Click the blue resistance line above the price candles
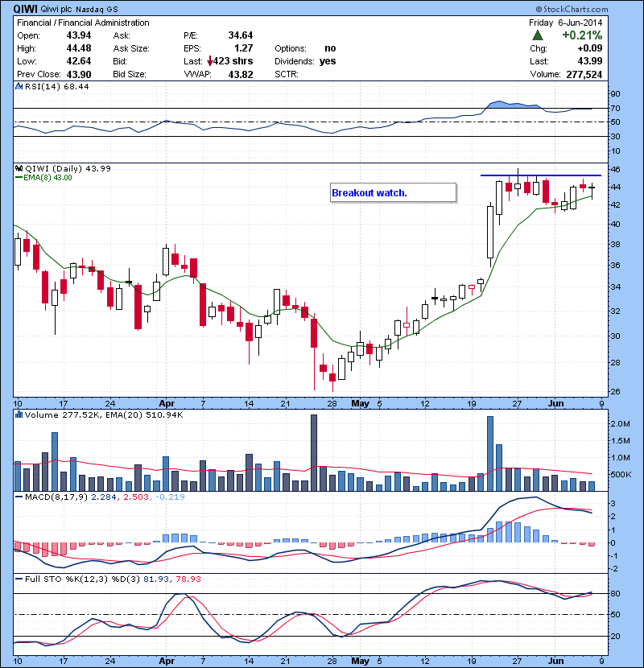 click(541, 175)
